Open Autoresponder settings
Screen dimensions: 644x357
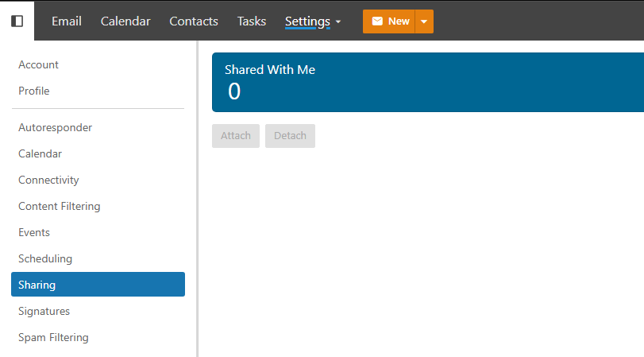56,127
